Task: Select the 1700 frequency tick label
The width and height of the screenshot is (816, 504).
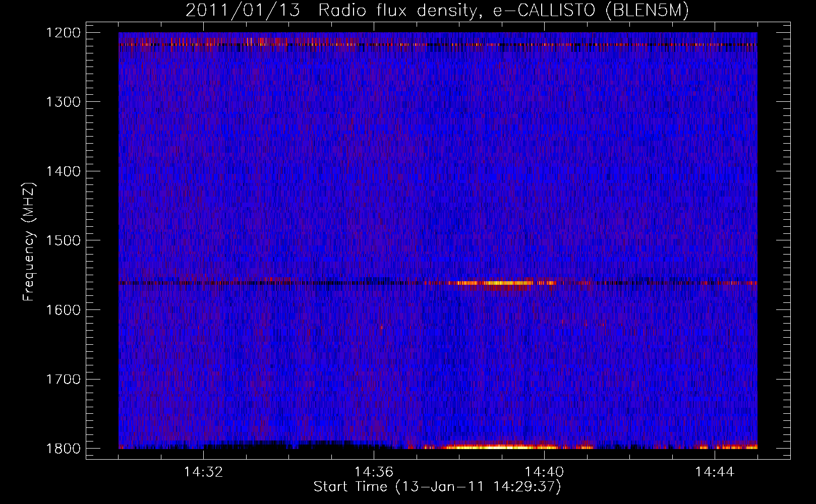Action: pos(63,379)
